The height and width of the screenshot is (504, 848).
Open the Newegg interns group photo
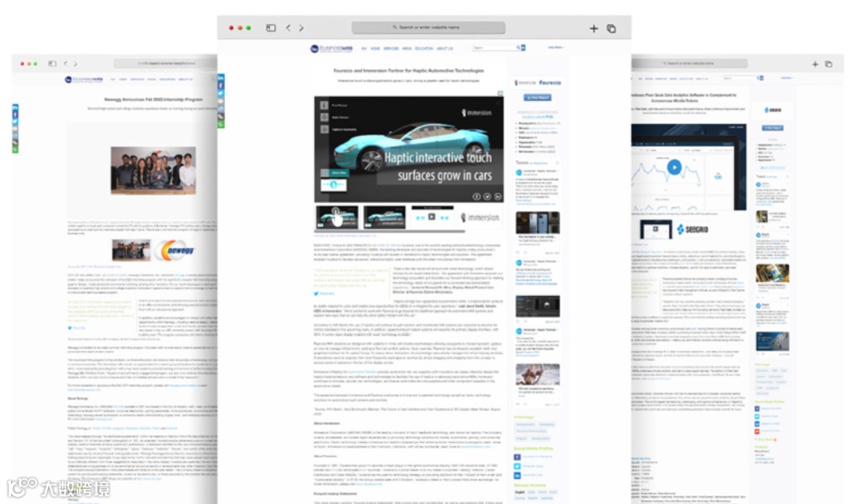point(153,170)
